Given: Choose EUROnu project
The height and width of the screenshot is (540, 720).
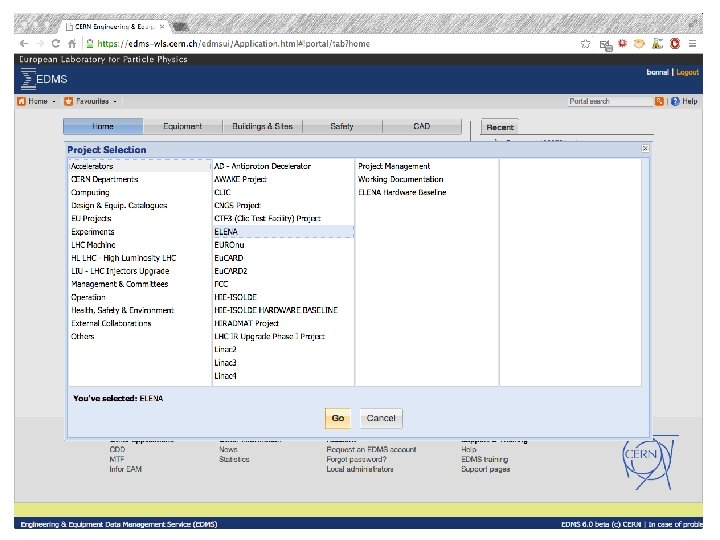Looking at the screenshot, I should [x=283, y=245].
